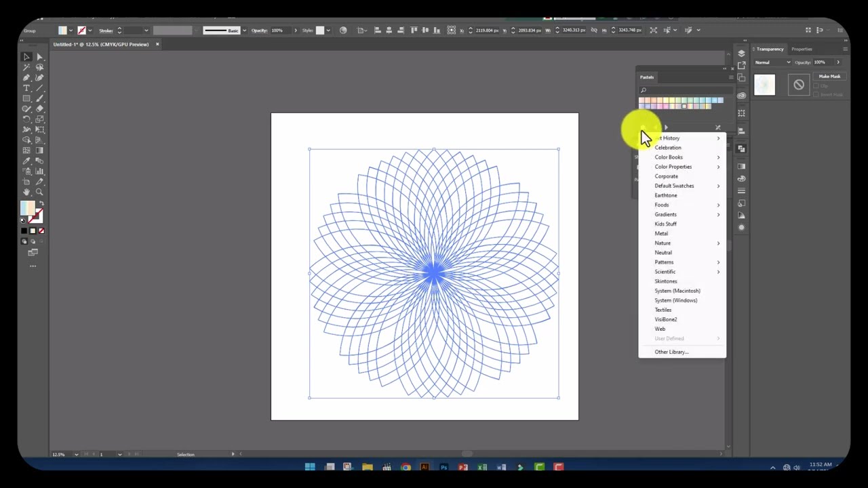Choose the Eraser tool
The width and height of the screenshot is (868, 488).
click(39, 108)
